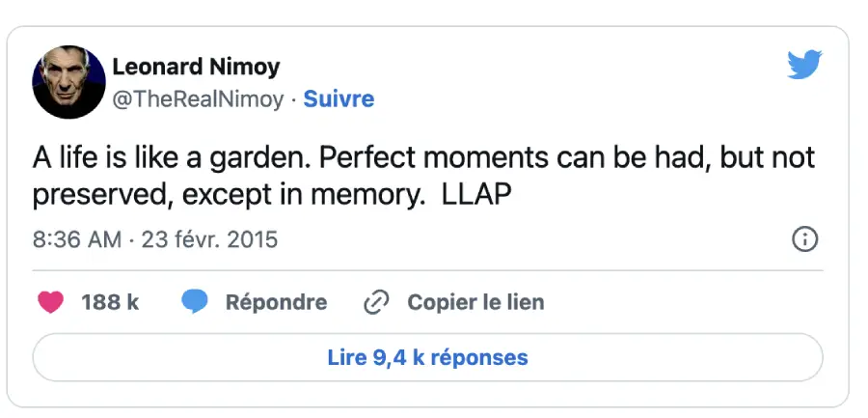Open the @TheRealNimoy handle link
Image resolution: width=868 pixels, height=418 pixels.
pos(198,98)
